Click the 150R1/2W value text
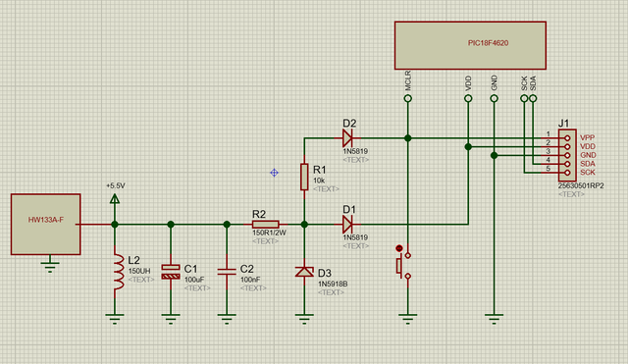The width and height of the screenshot is (628, 364). click(x=269, y=233)
